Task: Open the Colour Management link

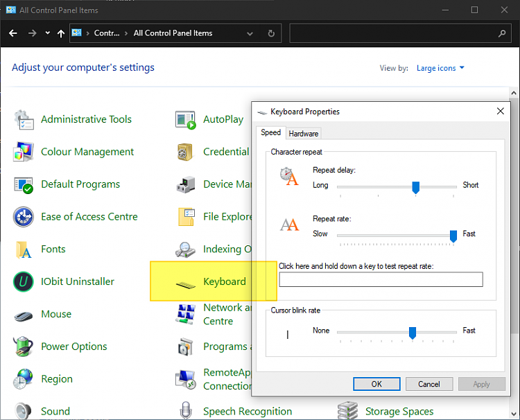Action: point(87,152)
